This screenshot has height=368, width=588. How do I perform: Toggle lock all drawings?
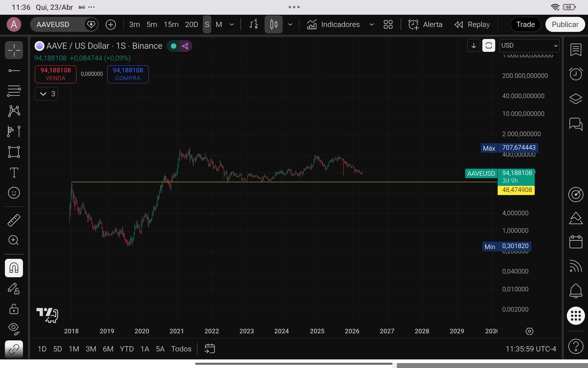point(14,309)
